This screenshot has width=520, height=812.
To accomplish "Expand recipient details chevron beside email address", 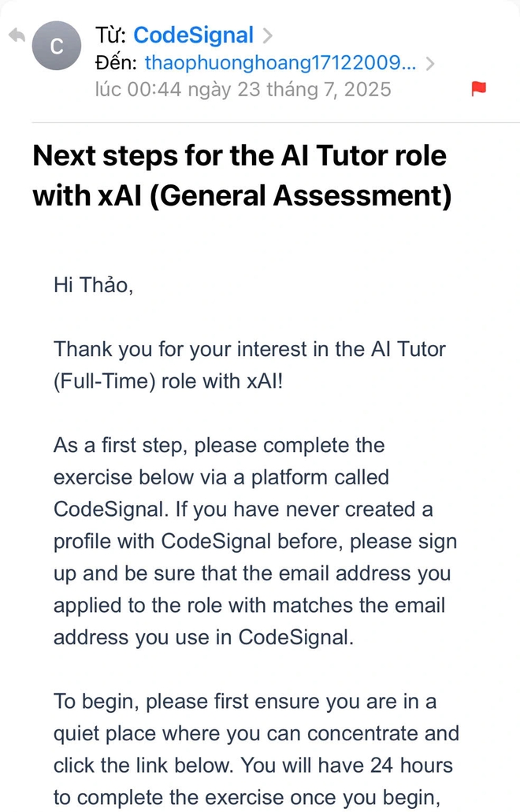I will click(x=430, y=64).
